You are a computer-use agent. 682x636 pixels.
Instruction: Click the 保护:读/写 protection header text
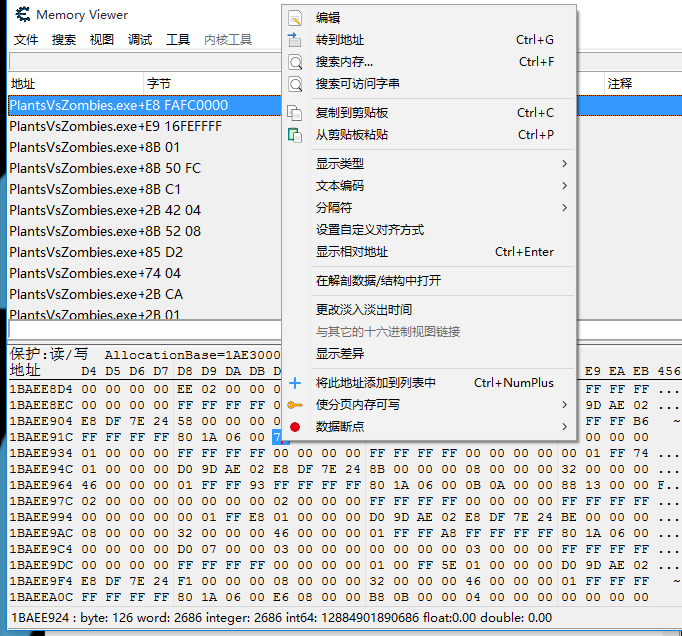click(x=49, y=354)
